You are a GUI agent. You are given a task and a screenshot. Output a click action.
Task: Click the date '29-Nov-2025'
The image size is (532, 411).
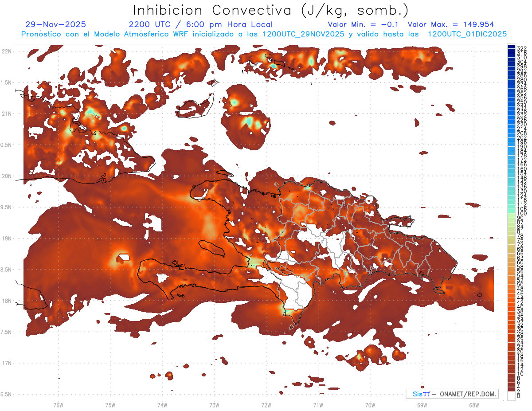click(x=55, y=24)
